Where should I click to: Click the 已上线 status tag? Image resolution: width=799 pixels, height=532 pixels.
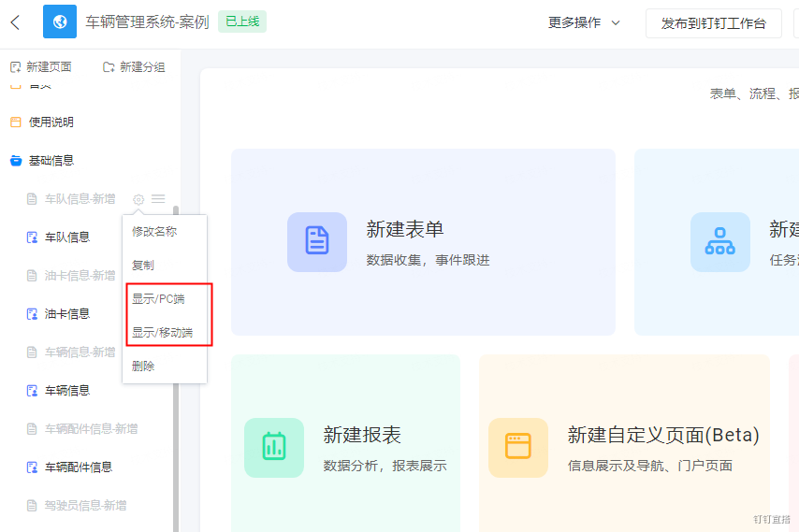(x=242, y=22)
